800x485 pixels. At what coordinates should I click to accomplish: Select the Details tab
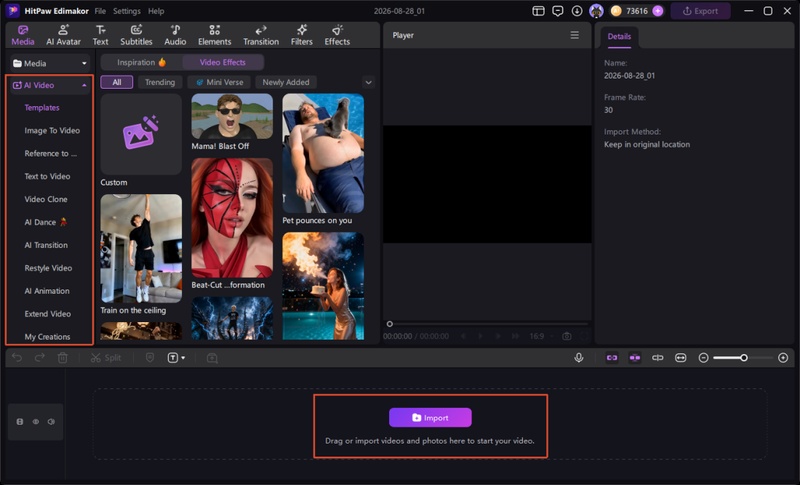[x=619, y=36]
